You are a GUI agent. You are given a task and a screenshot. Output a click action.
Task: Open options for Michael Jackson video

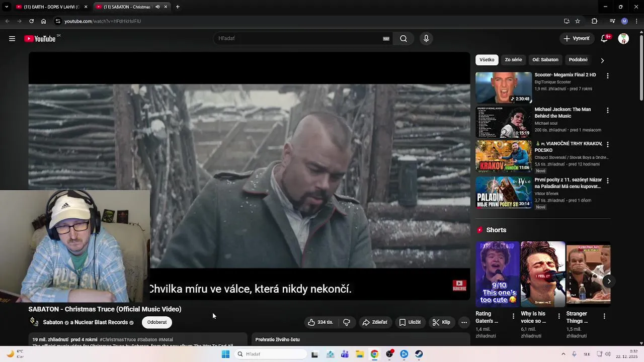607,110
